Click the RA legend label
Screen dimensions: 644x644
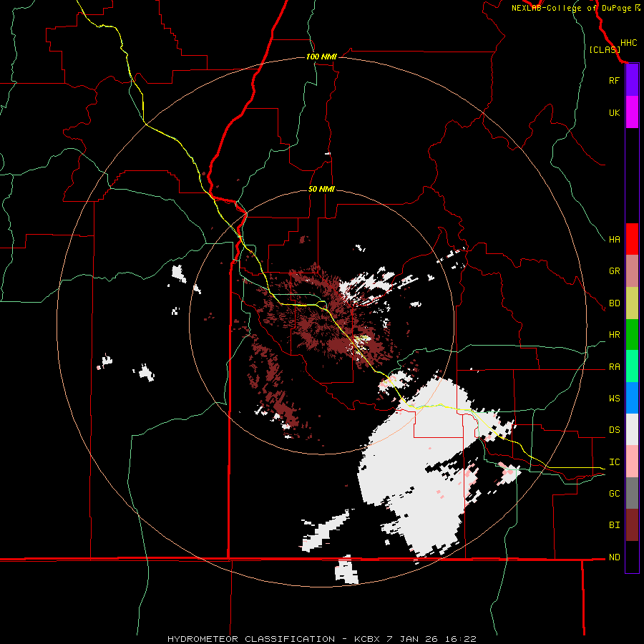click(x=614, y=367)
